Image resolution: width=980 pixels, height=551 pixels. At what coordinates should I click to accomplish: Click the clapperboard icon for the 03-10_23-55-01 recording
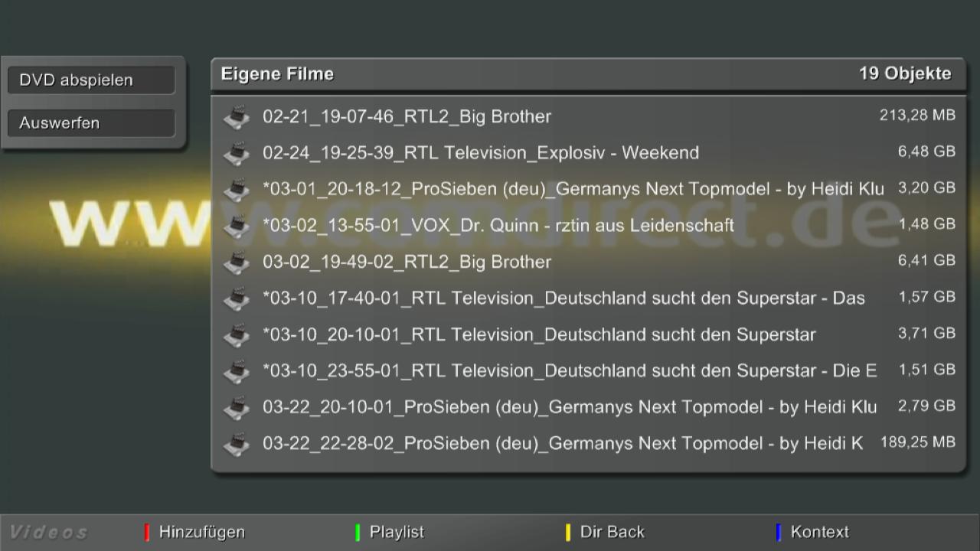click(237, 371)
